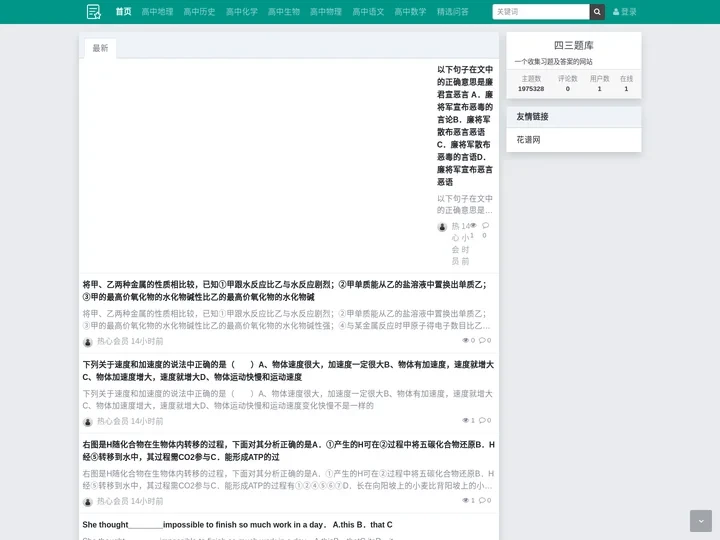720x540 pixels.
Task: Click 热心会员 author name under 速度和加速度 post
Action: [x=112, y=421]
